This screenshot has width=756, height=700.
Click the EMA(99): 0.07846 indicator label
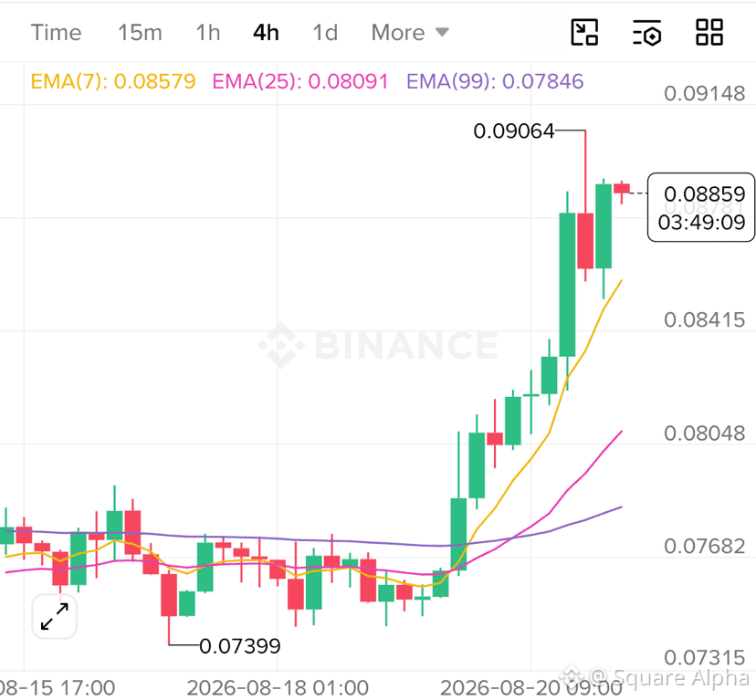coord(495,81)
